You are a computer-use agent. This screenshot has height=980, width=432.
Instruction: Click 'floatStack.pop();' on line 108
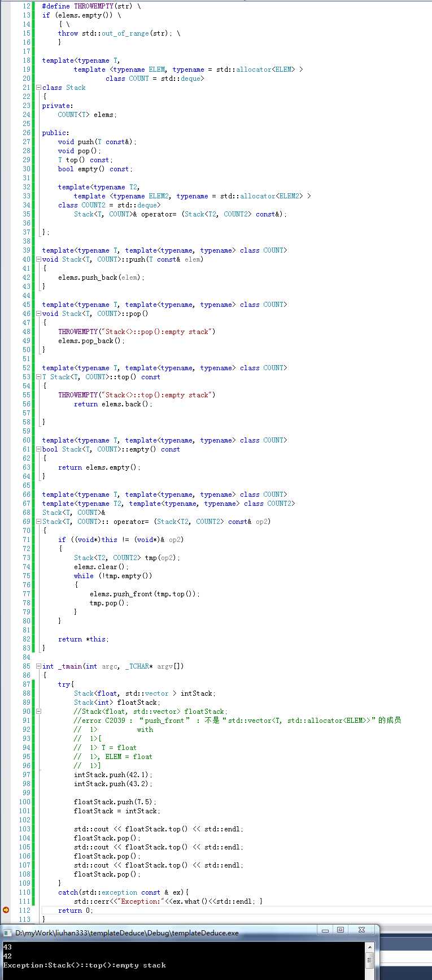tap(107, 874)
